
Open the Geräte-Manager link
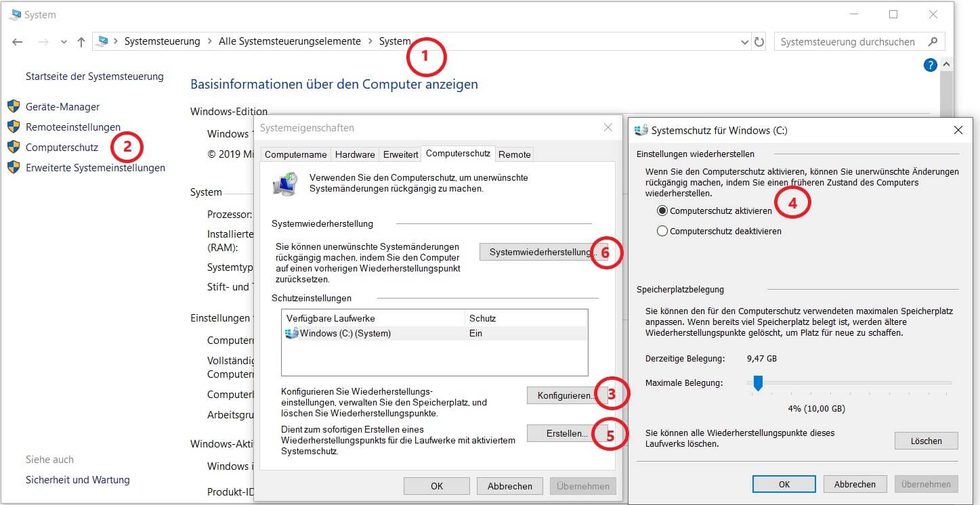click(x=63, y=106)
